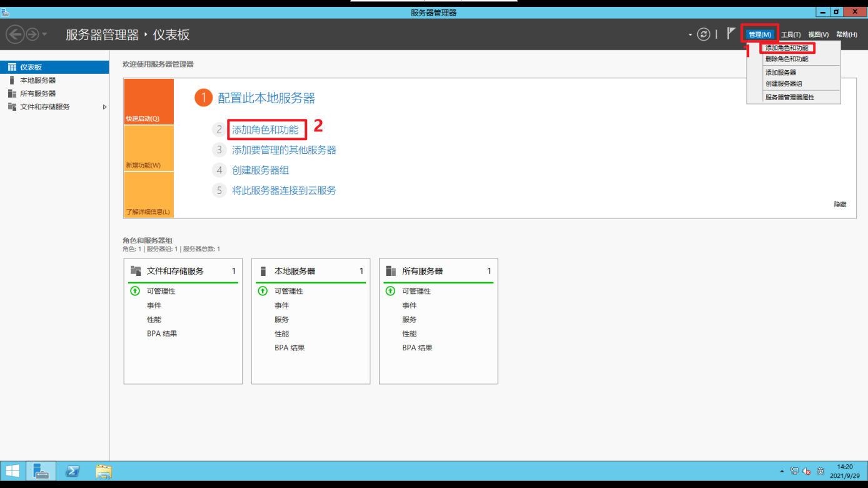Select 文件和存储服务 in the sidebar
868x488 pixels.
[x=54, y=106]
